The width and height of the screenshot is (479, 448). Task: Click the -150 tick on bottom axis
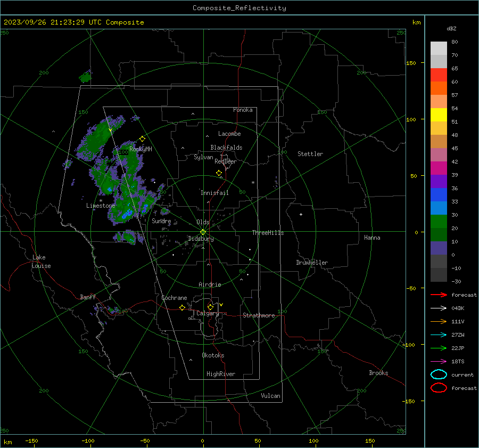click(x=31, y=441)
